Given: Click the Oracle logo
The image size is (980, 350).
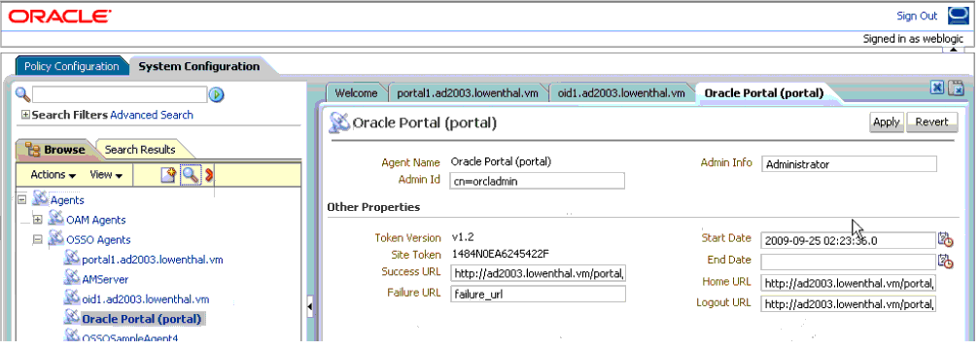Looking at the screenshot, I should pyautogui.click(x=59, y=17).
